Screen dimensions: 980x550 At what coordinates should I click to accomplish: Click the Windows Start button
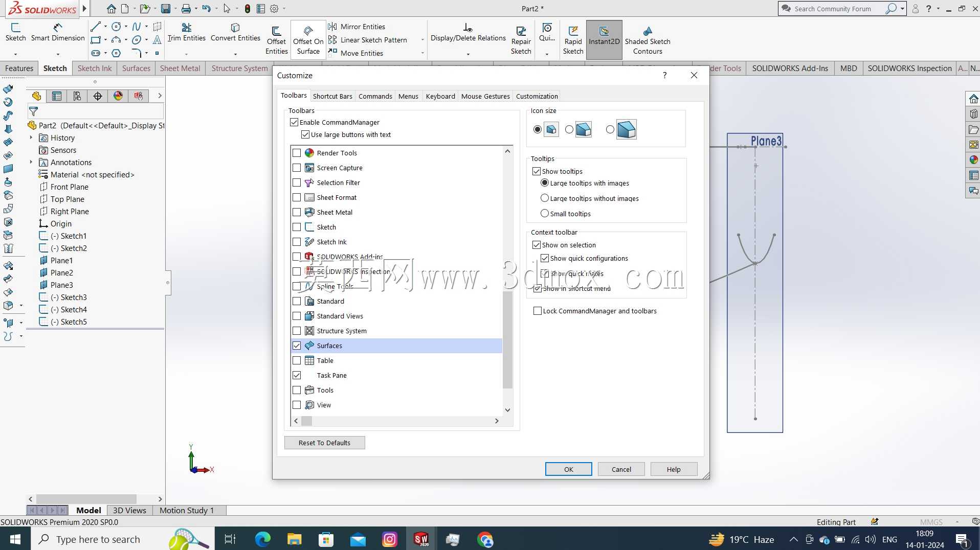click(x=15, y=539)
